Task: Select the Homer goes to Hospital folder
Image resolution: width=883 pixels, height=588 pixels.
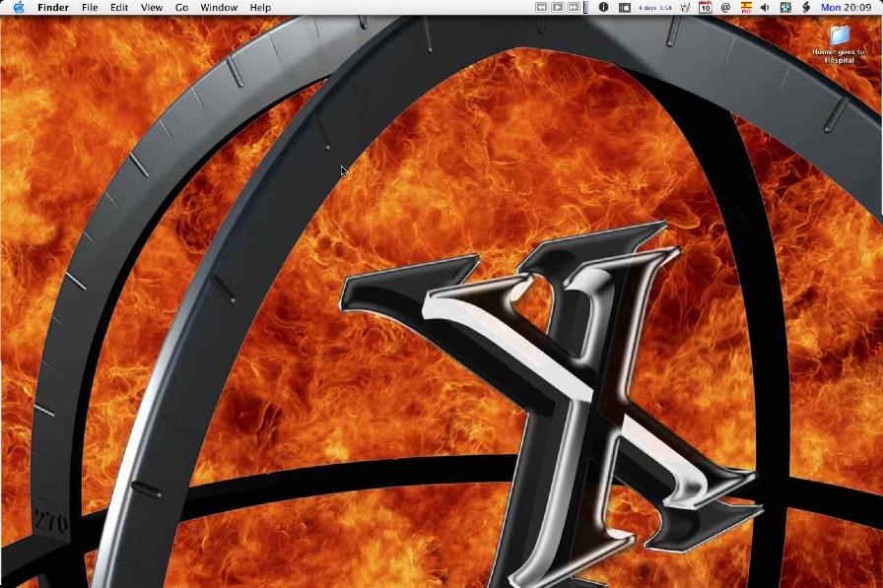Action: pos(839,44)
